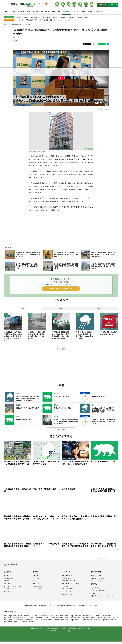The image size is (122, 644).
Task: Switch ranking to the 1時間 tab
Action: click(x=23, y=309)
